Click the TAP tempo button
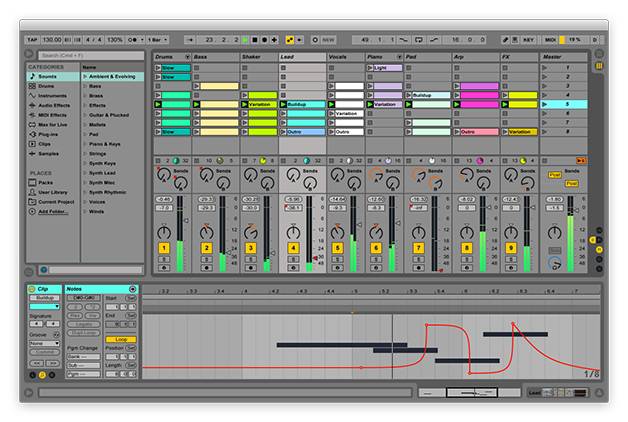 pyautogui.click(x=31, y=39)
